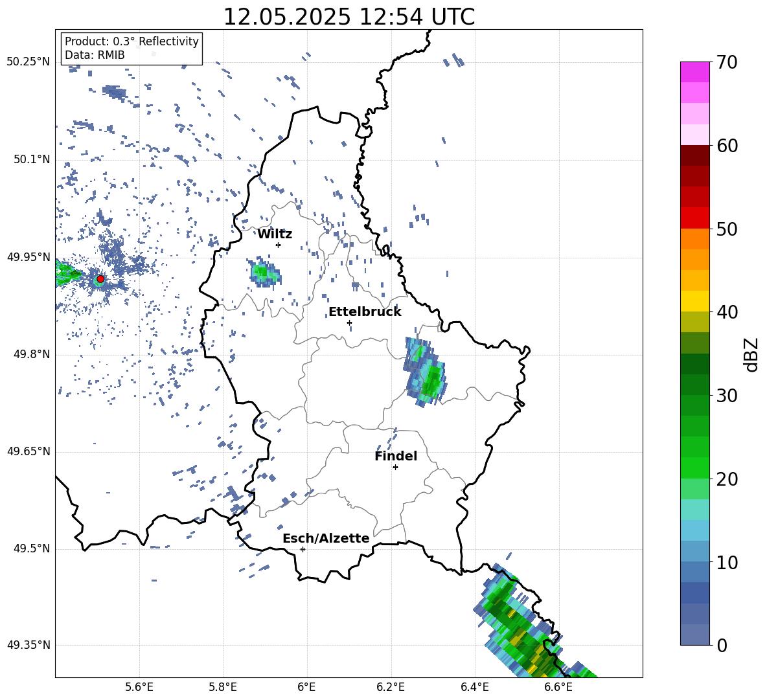Click the Product: 0.3° Reflectivity text
The height and width of the screenshot is (700, 767).
pos(132,41)
